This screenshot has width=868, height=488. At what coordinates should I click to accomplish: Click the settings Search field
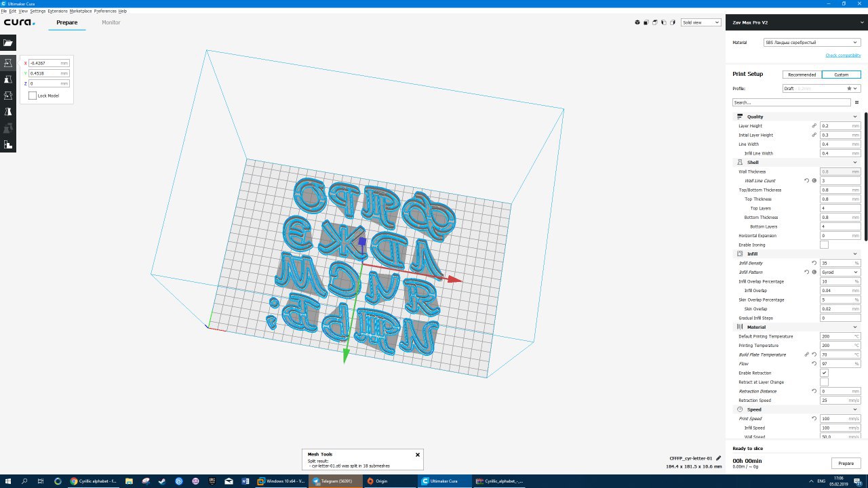point(791,102)
